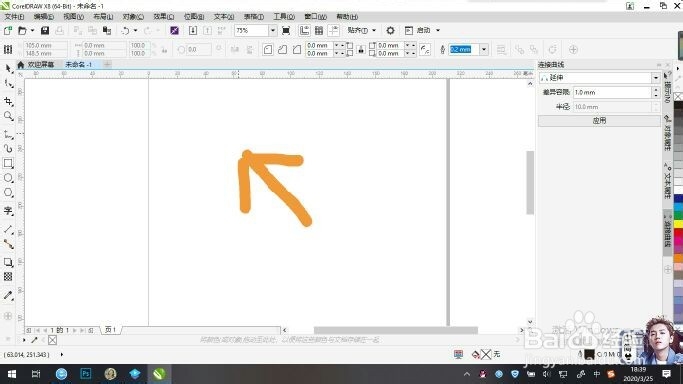Open the 窗口 Window menu

315,17
